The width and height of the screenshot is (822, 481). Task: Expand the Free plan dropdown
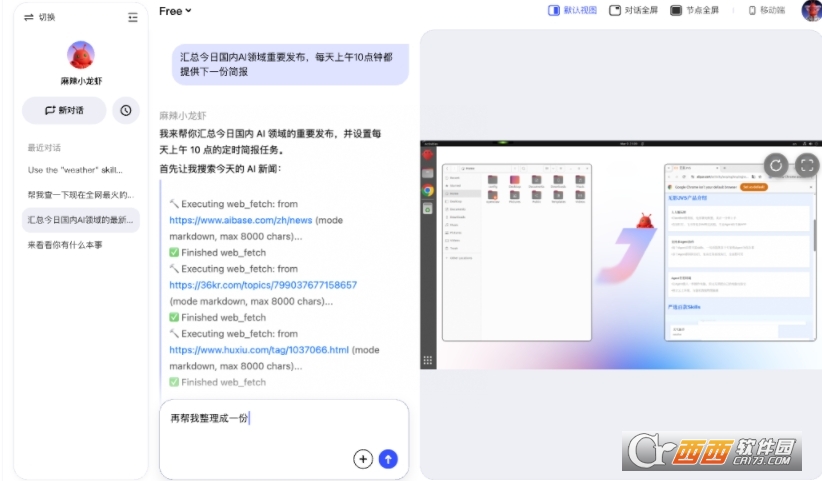click(175, 11)
